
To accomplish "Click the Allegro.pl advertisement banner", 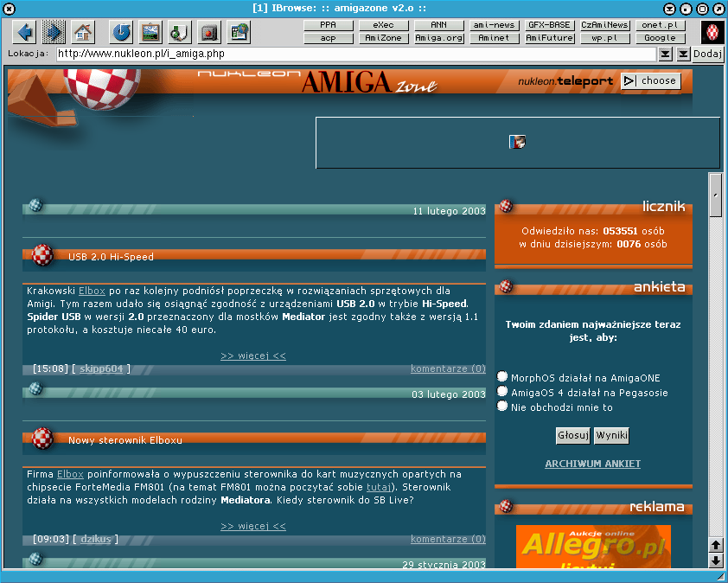I will pos(593,547).
